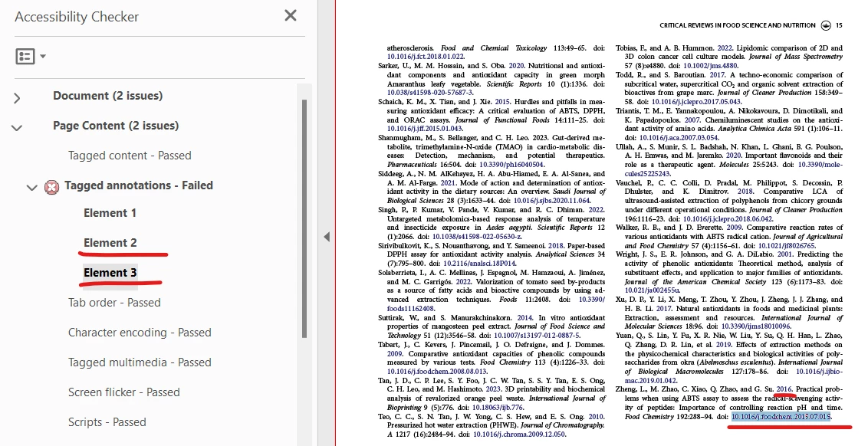Click the 2021 year link for Siddeeg citation
The image size is (868, 446).
(448, 182)
